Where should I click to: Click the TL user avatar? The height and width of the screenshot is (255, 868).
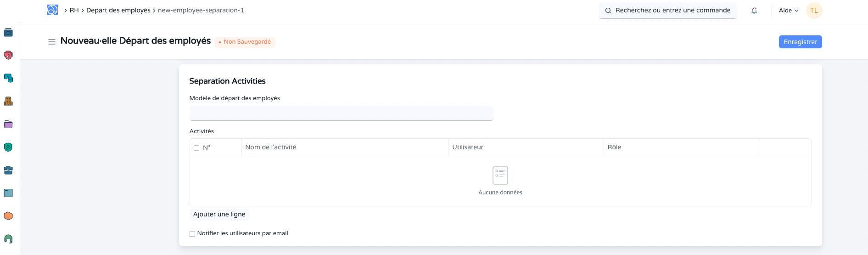(x=814, y=11)
